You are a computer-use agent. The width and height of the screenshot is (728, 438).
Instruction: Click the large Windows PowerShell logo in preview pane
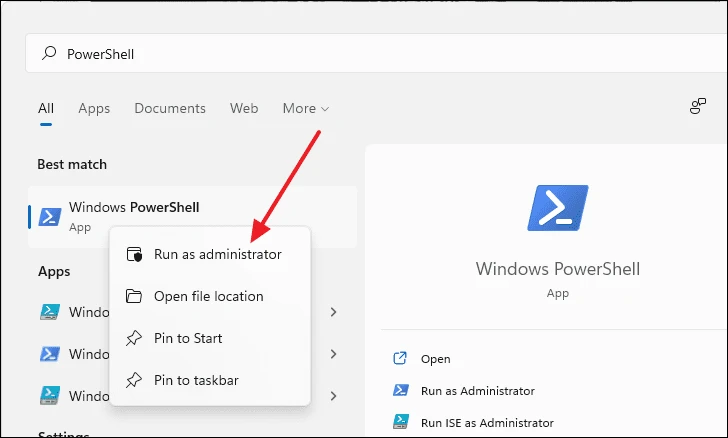point(558,208)
